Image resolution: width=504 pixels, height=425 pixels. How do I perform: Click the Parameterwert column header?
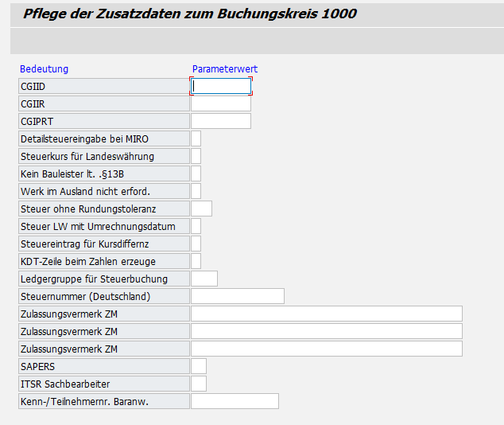pyautogui.click(x=225, y=69)
